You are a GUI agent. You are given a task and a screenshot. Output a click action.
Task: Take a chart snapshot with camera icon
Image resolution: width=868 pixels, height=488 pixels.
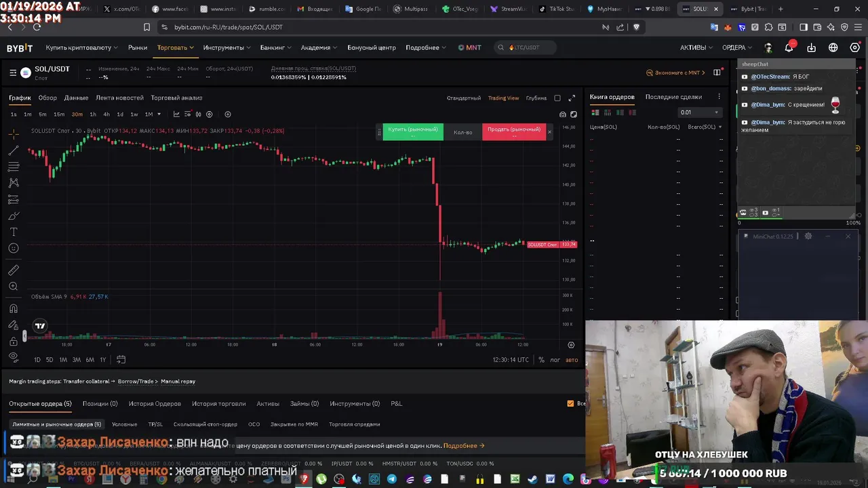point(563,114)
